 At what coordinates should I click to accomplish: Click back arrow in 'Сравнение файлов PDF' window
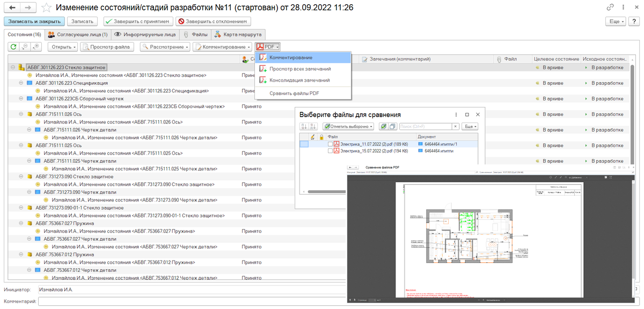pyautogui.click(x=350, y=168)
